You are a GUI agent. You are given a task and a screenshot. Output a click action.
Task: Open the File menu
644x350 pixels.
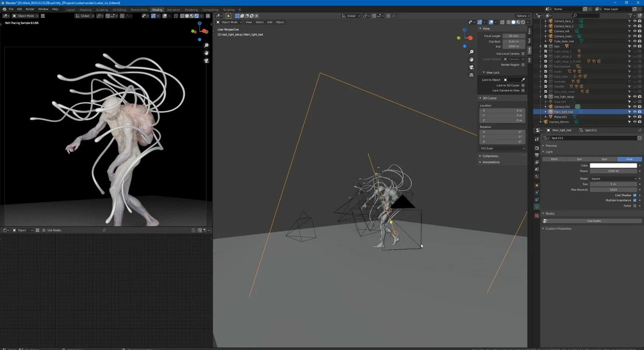point(11,9)
